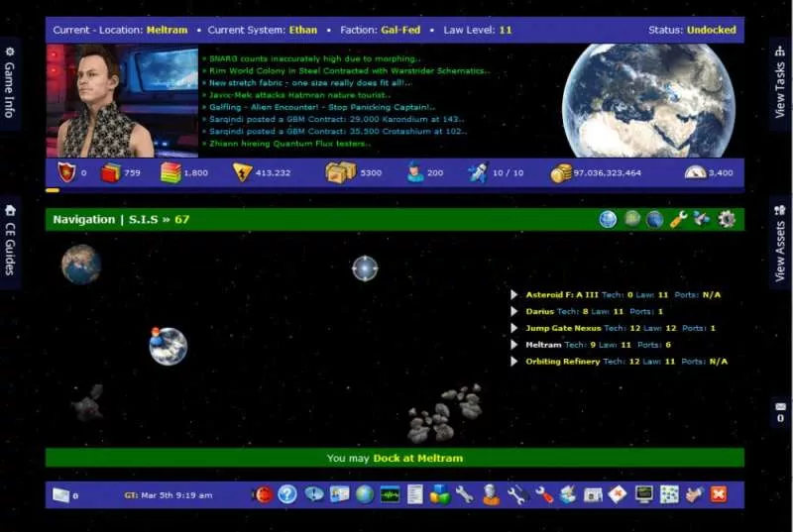Travel to Asteroid F: A III
This screenshot has width=793, height=532.
tap(562, 294)
